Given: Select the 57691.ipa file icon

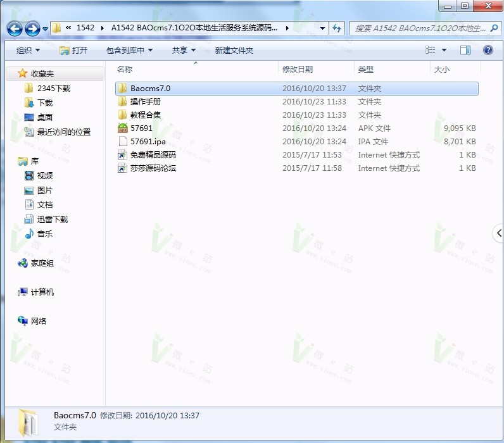Looking at the screenshot, I should click(122, 141).
